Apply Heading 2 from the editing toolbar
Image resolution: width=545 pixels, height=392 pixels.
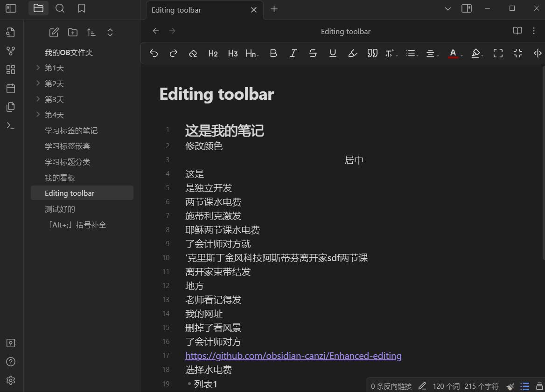(213, 53)
